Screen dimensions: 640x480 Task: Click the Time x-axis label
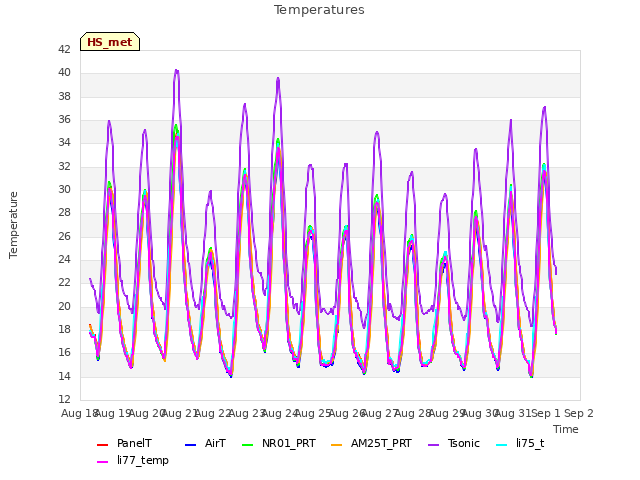566,429
